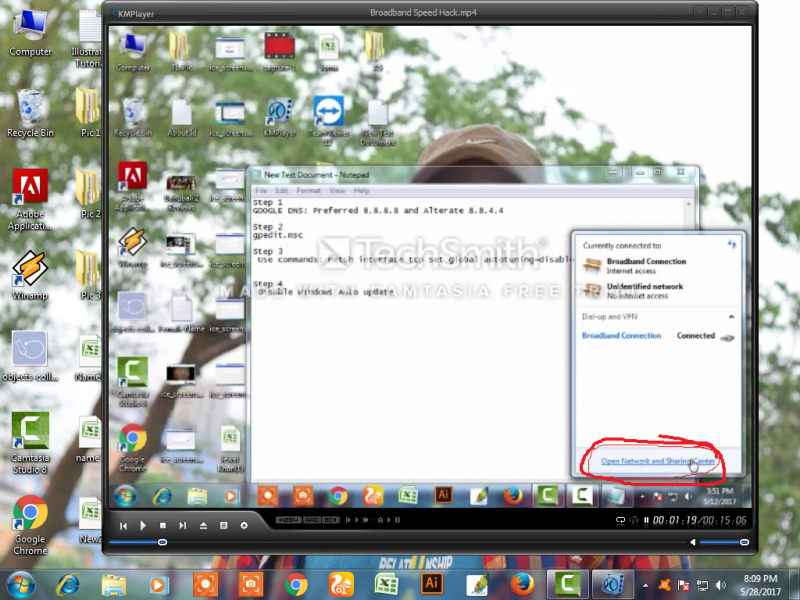The image size is (800, 600).
Task: Select the 'Pic 3' folder on desktop
Action: point(89,276)
